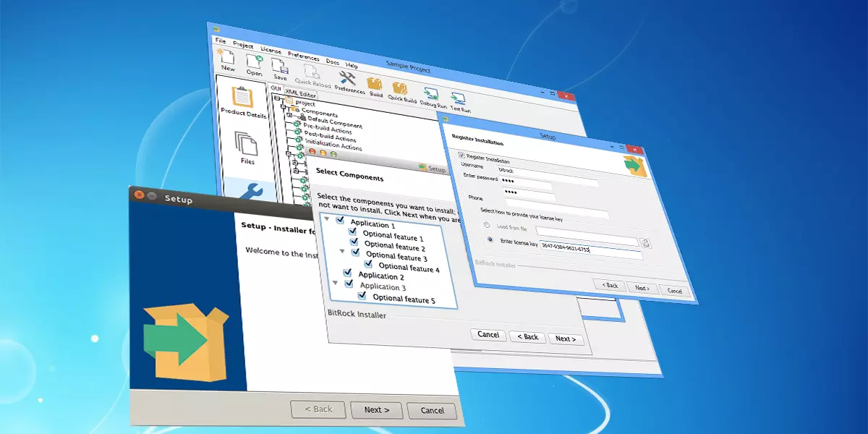This screenshot has height=434, width=868.
Task: Click the file browse icon beside license key
Action: click(x=646, y=243)
